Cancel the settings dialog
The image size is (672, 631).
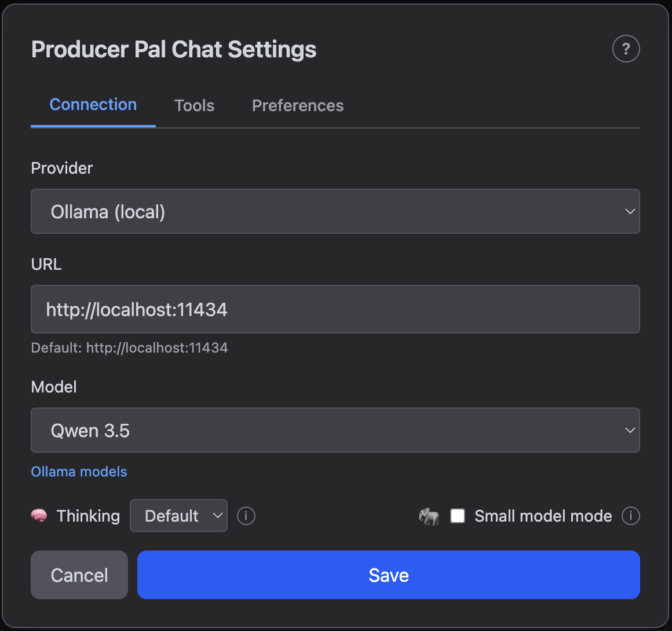point(79,575)
